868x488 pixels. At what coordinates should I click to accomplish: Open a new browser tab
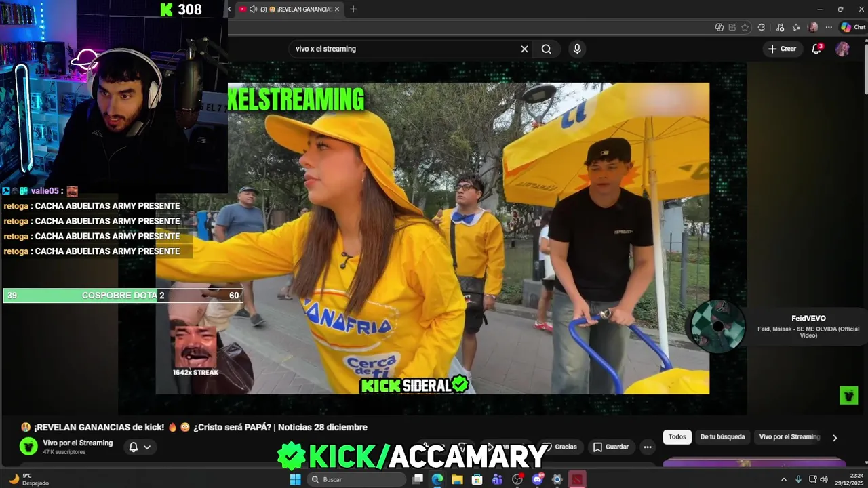(x=353, y=9)
